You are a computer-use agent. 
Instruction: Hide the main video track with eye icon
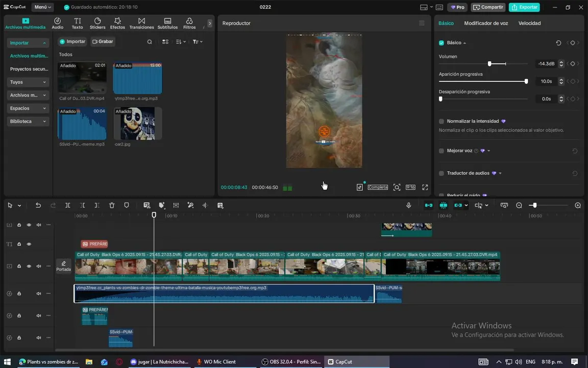29,266
